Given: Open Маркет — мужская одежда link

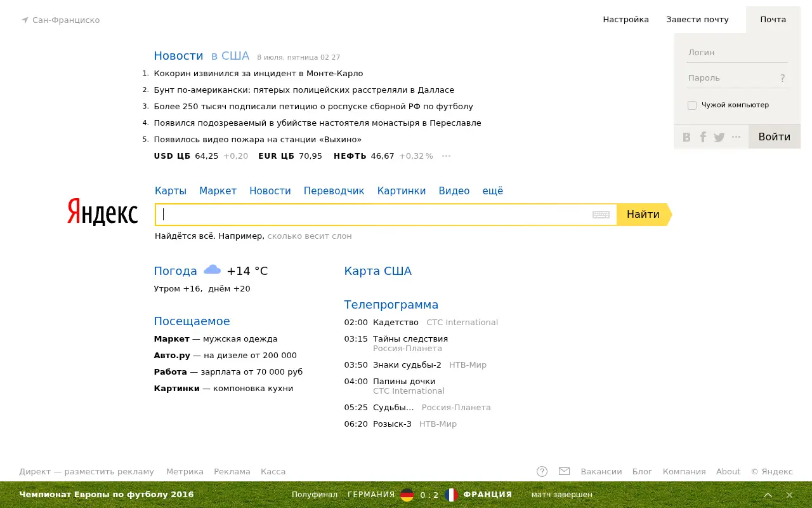Looking at the screenshot, I should tap(216, 339).
